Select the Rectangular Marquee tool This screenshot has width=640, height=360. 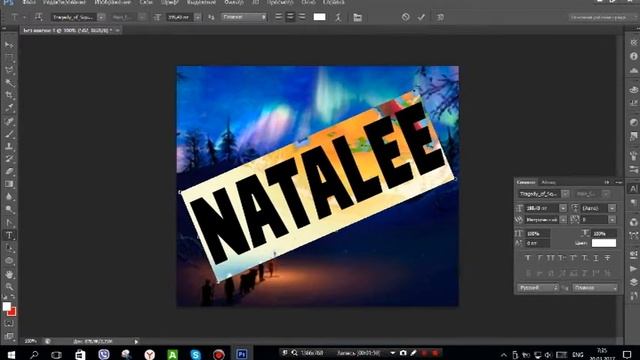click(9, 58)
